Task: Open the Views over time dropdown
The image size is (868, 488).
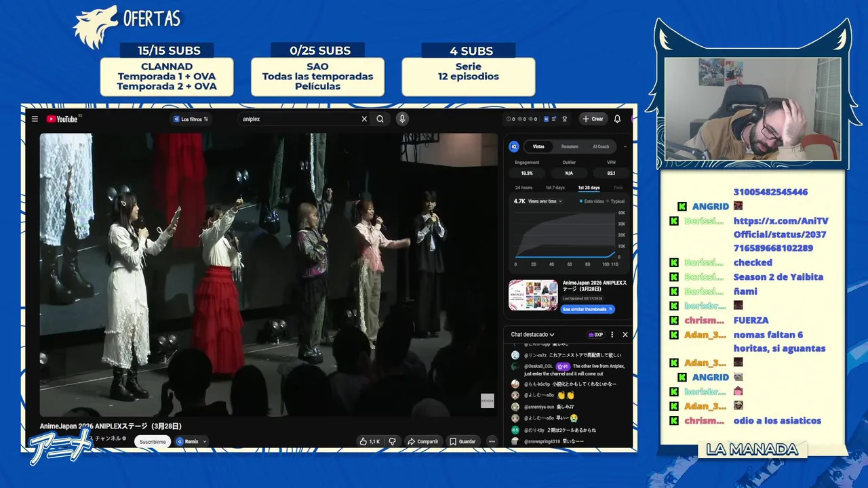Action: 545,201
